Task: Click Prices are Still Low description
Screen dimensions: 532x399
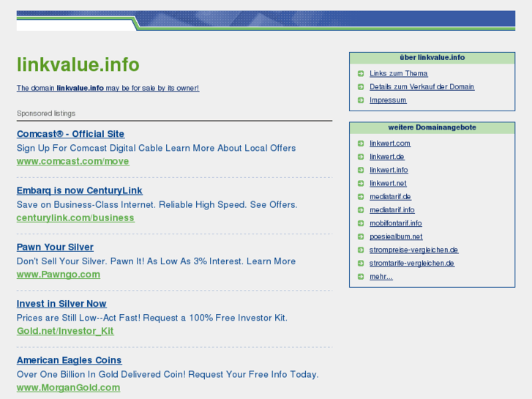Action: 152,318
